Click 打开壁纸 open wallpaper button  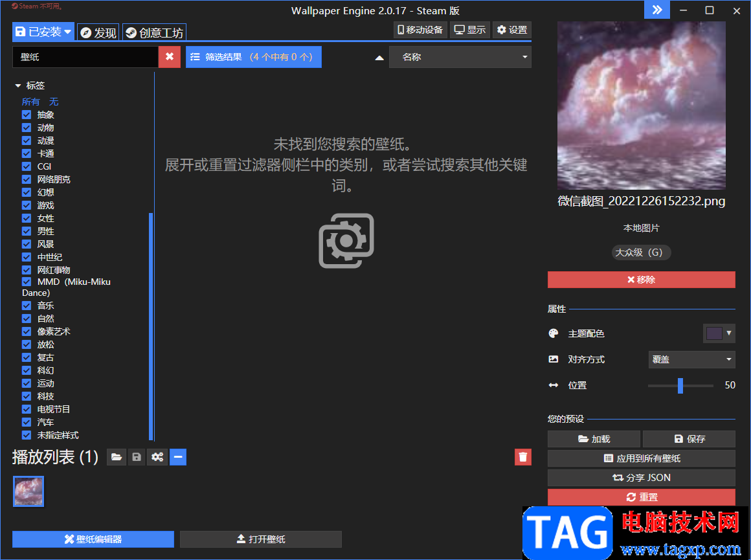pyautogui.click(x=260, y=539)
